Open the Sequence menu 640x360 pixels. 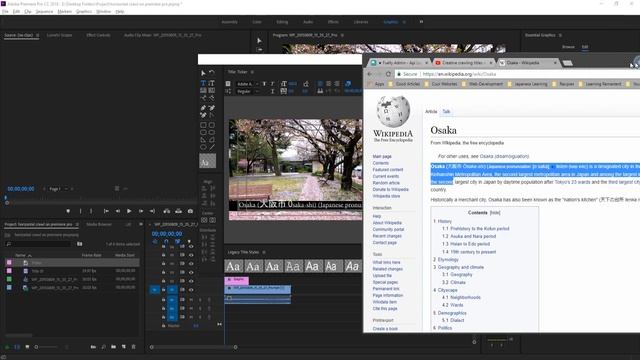click(x=44, y=11)
